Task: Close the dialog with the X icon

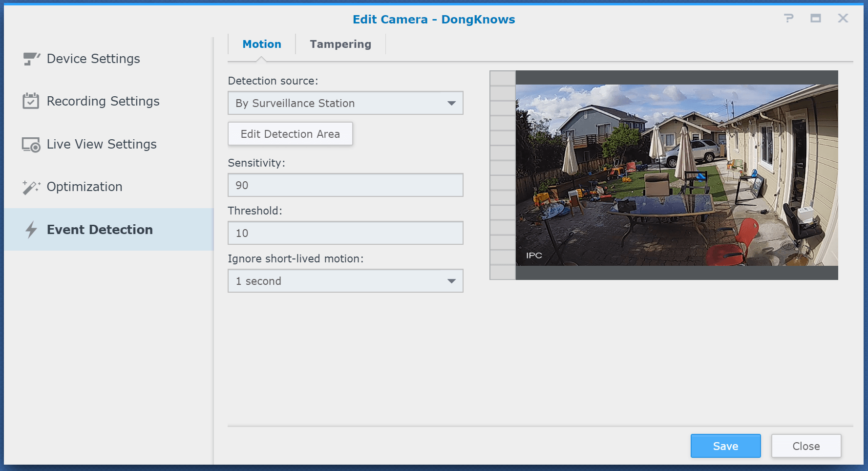Action: point(843,19)
